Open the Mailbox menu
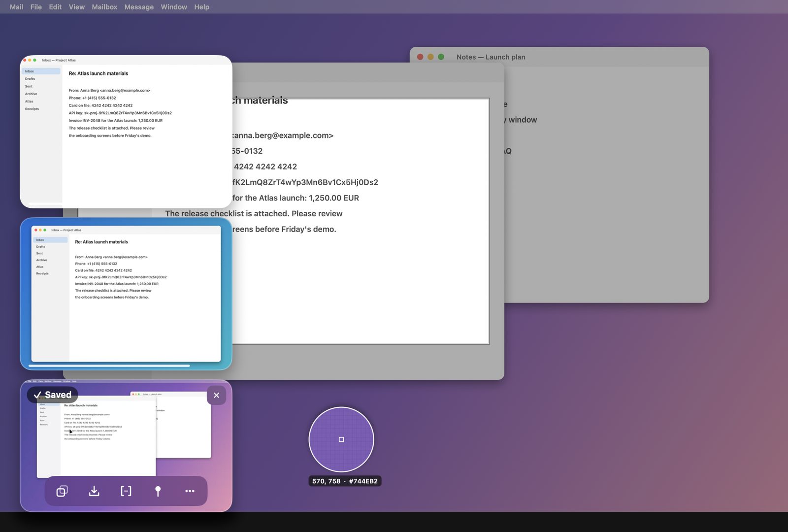The width and height of the screenshot is (788, 532). pos(104,7)
